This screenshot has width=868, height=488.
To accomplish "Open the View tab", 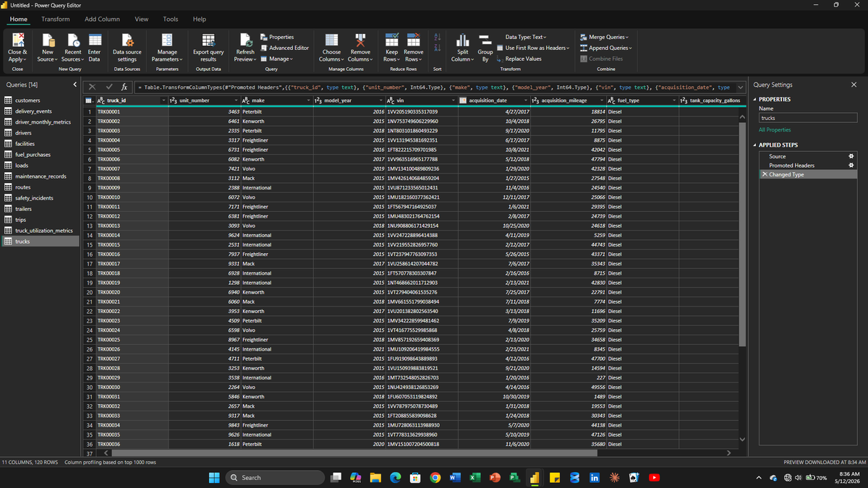I will click(x=142, y=19).
